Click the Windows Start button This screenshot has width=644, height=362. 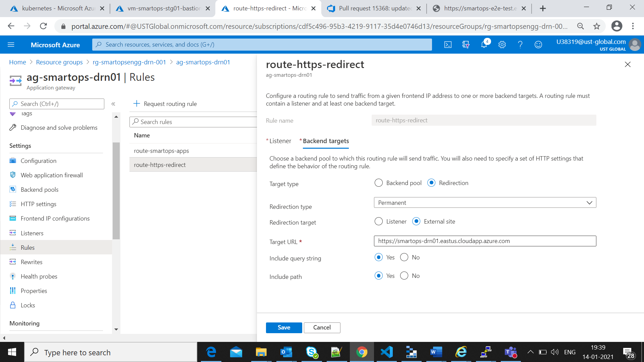click(x=12, y=352)
